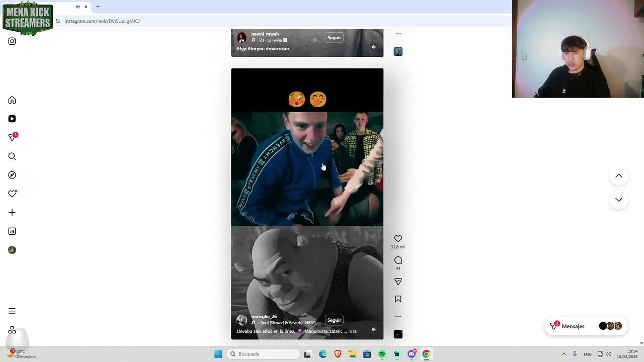This screenshot has height=362, width=644.
Task: Open site info icon in address bar
Action: click(58, 21)
